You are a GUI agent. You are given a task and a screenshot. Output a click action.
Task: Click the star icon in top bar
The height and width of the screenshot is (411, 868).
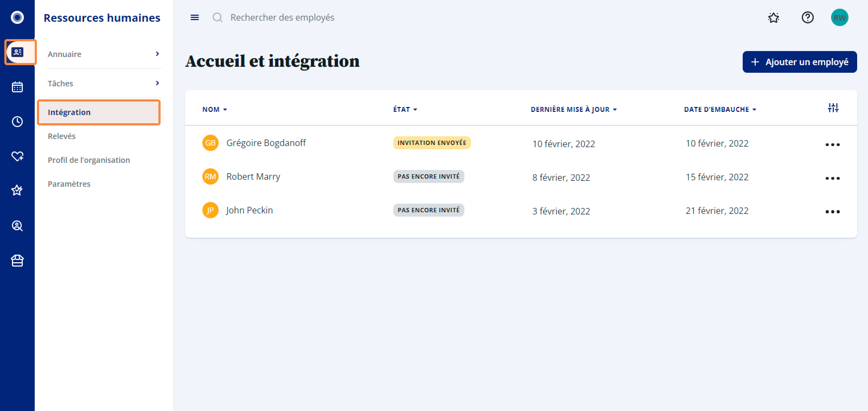pos(774,17)
